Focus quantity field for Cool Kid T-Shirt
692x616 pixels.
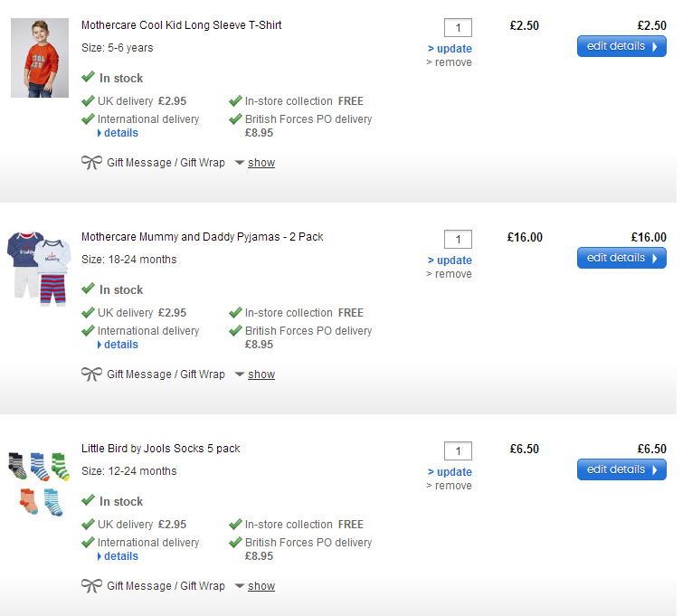pos(458,28)
